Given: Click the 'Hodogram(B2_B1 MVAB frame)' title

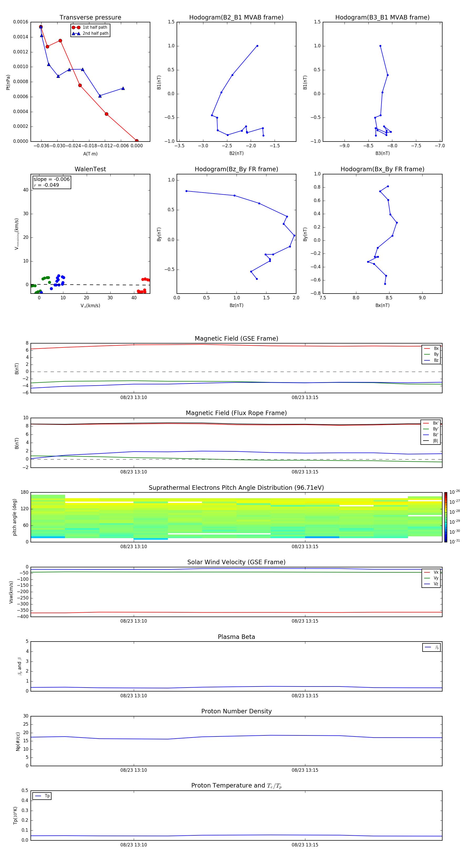Looking at the screenshot, I should (236, 18).
